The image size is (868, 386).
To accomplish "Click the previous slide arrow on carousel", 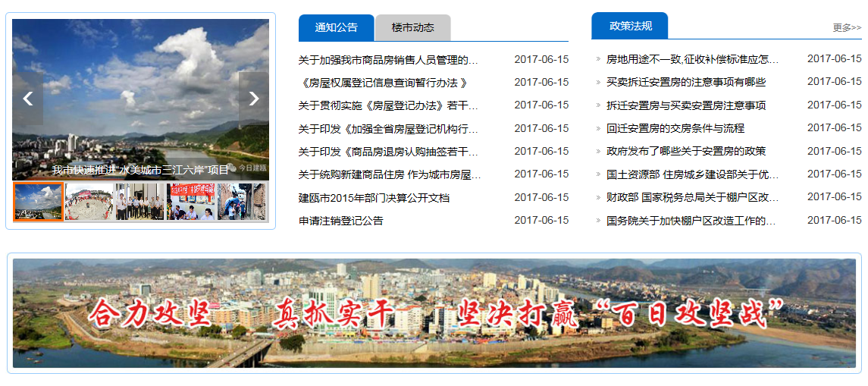I will [28, 99].
